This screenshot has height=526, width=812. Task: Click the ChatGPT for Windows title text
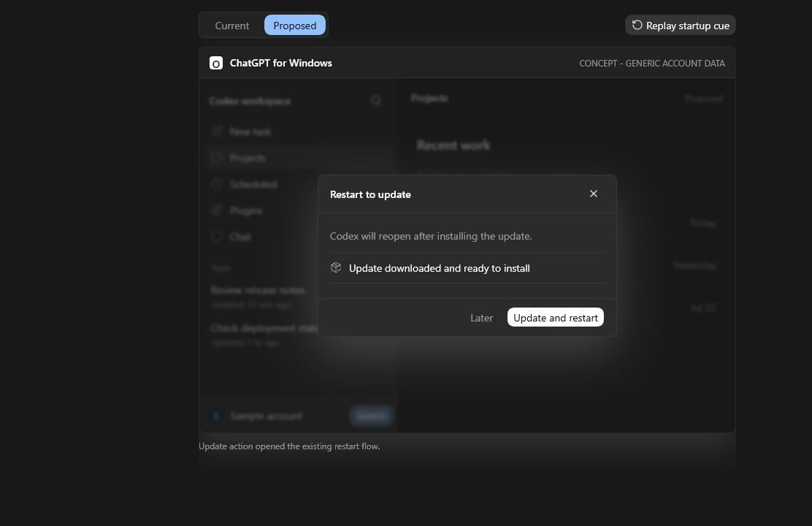pos(280,64)
